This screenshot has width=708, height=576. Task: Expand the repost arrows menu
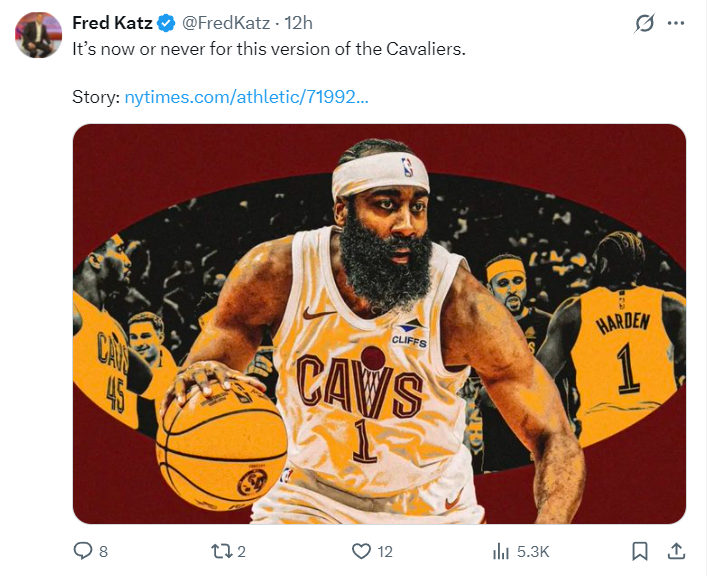click(222, 551)
